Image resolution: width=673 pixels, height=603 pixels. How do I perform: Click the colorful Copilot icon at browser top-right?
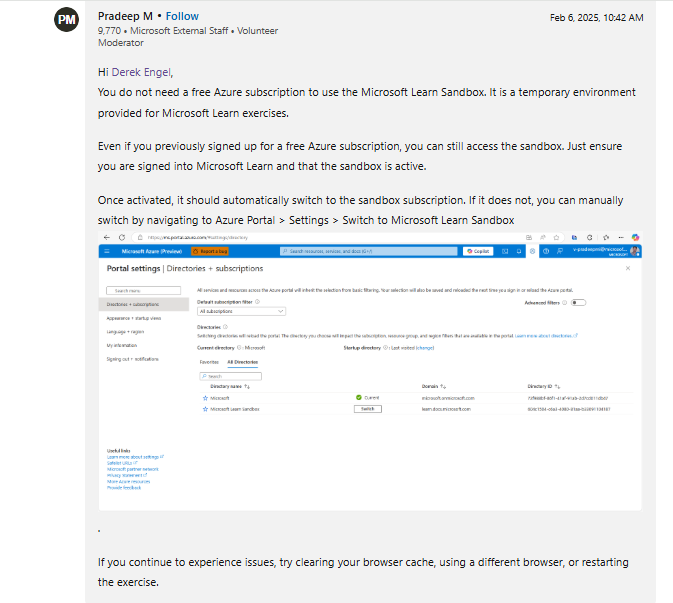tap(635, 237)
